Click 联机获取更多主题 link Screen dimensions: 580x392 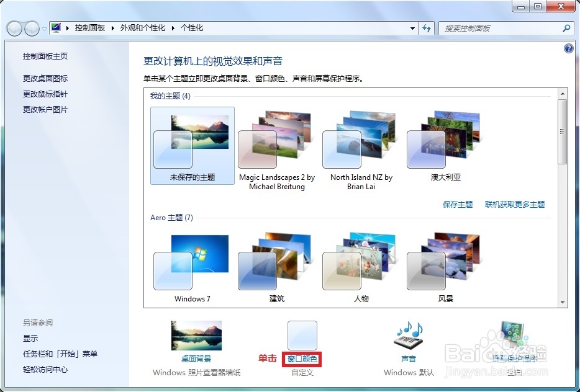click(515, 204)
